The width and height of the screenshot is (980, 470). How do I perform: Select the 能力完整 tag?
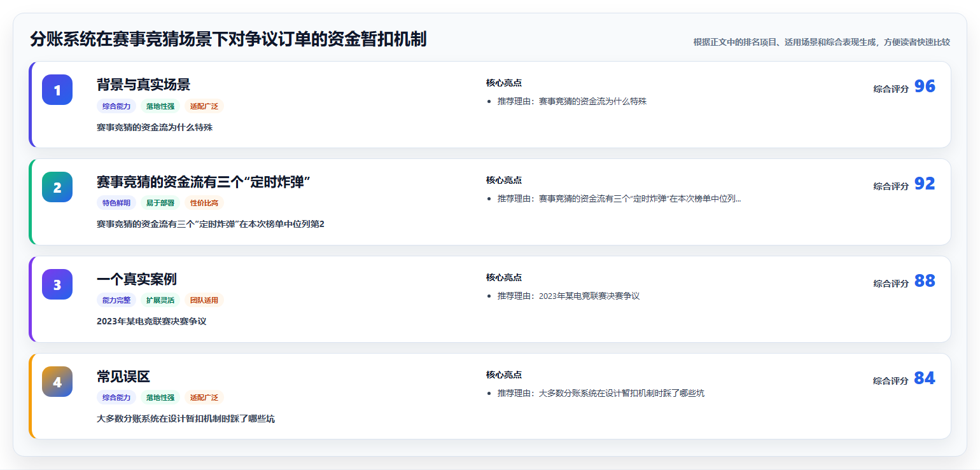click(116, 300)
